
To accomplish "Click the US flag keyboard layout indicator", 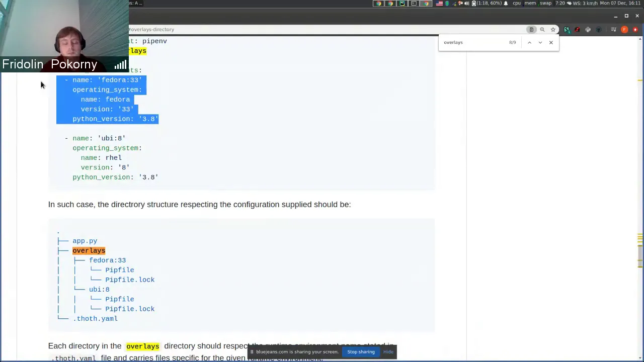I will [x=439, y=4].
